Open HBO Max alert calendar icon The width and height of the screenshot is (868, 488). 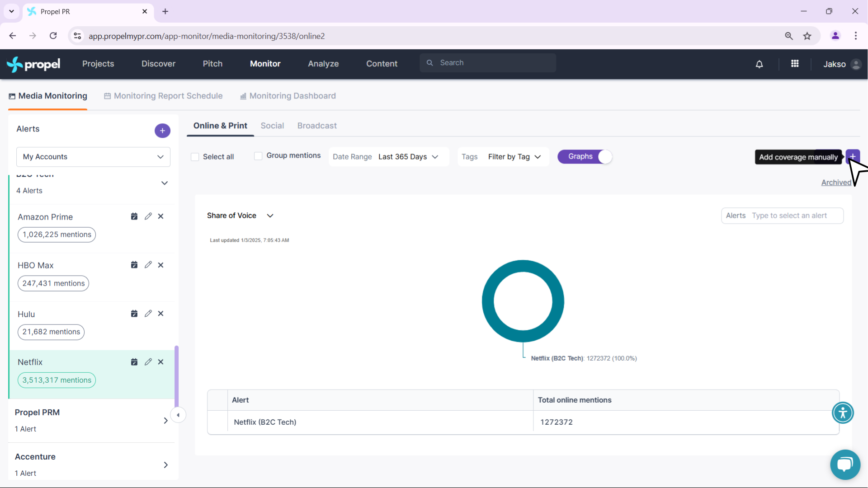click(x=134, y=265)
